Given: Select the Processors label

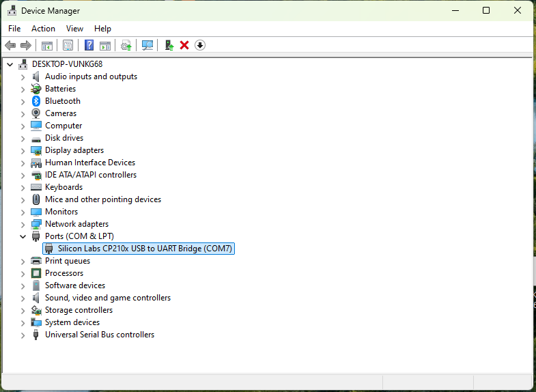Looking at the screenshot, I should click(64, 273).
